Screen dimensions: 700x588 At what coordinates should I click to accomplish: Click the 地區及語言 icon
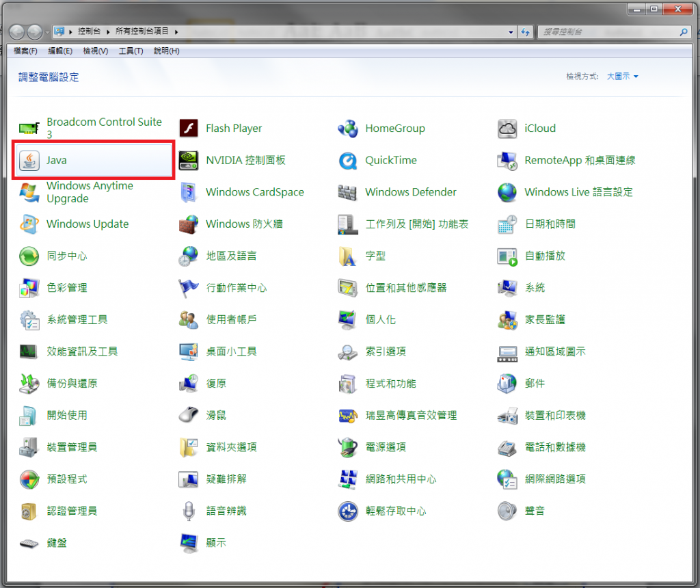click(x=189, y=256)
